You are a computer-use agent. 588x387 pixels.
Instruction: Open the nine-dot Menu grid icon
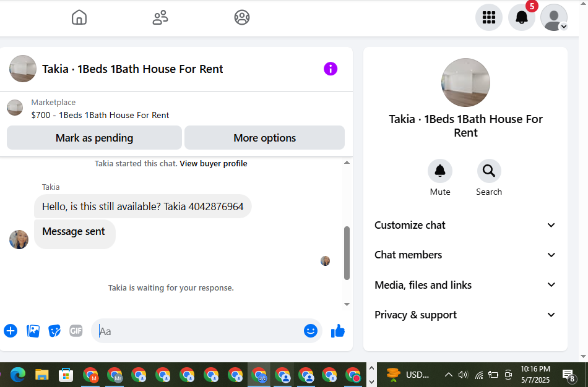pos(488,17)
